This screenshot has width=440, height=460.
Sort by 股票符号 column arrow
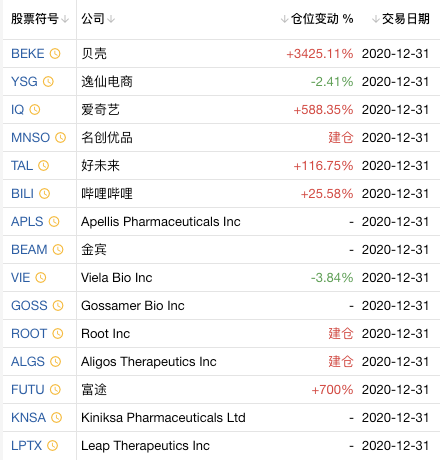click(x=65, y=19)
